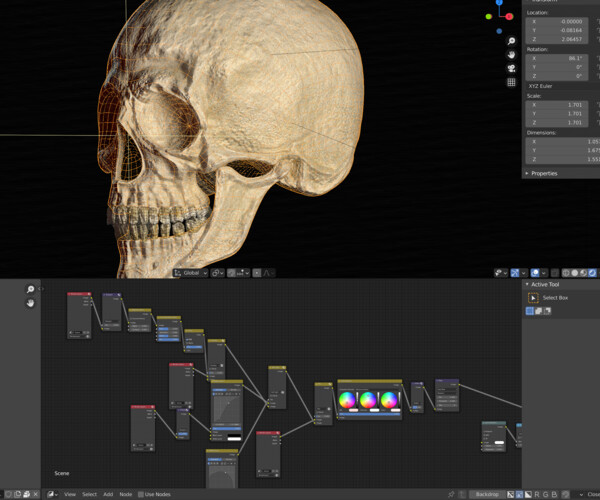Show color-only backdrop channel icon

(x=519, y=494)
